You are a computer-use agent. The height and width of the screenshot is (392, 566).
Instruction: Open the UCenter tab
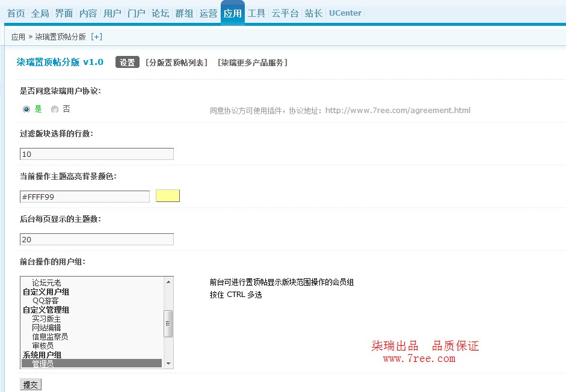coord(345,13)
